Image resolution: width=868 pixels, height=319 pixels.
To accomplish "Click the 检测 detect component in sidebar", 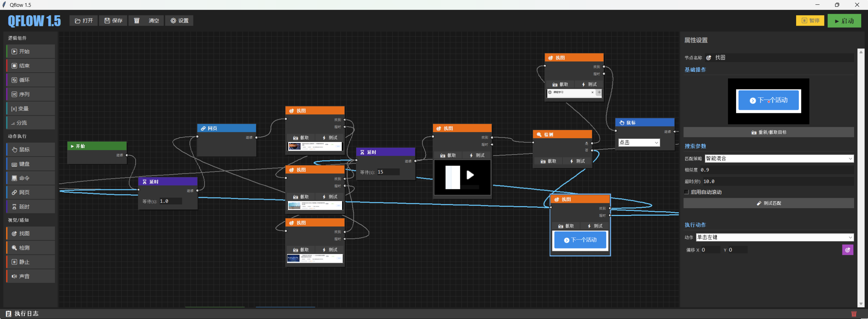I will point(30,248).
